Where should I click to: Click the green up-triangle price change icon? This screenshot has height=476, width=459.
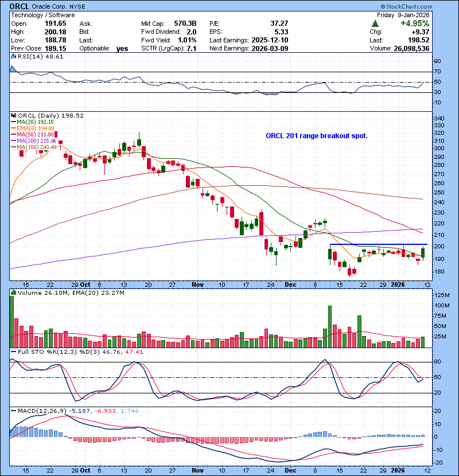(x=375, y=24)
